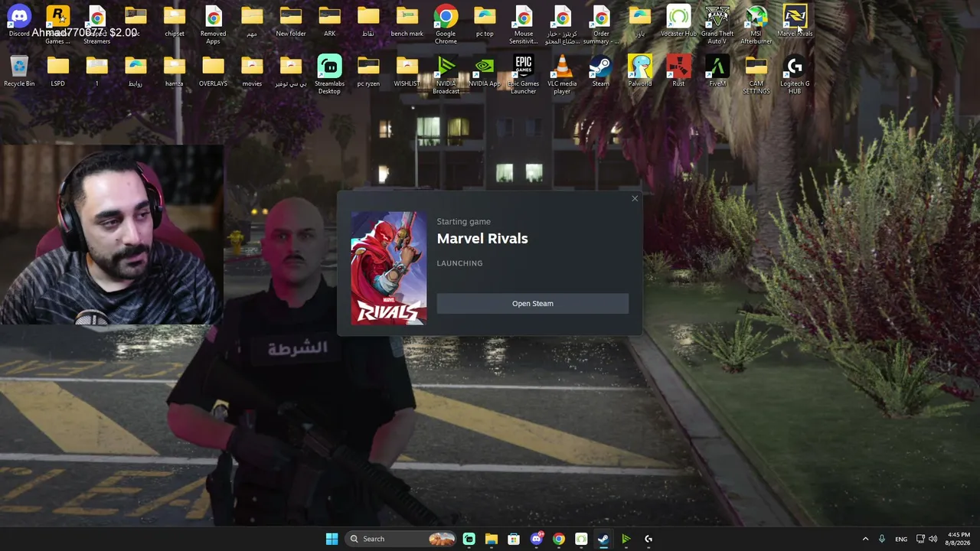Select the CAM SETTINGS folder
The height and width of the screenshot is (551, 980).
tap(756, 74)
